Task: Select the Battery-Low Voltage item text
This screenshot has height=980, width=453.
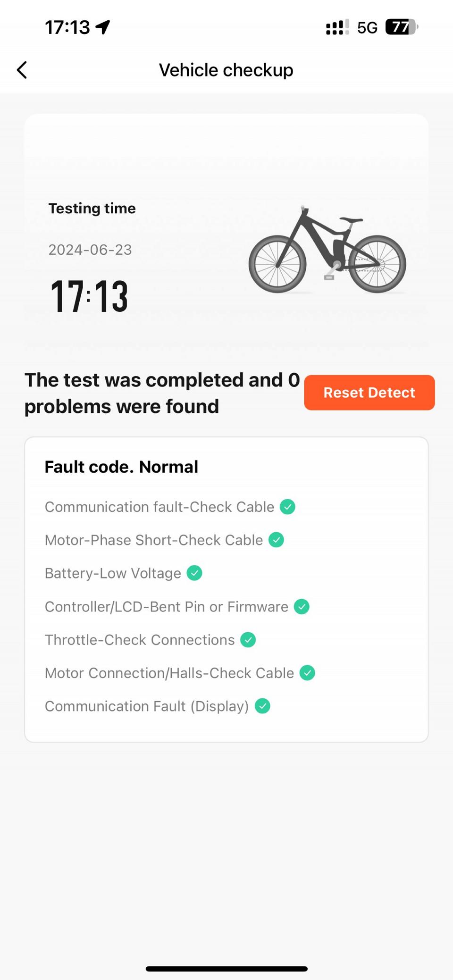Action: click(113, 573)
